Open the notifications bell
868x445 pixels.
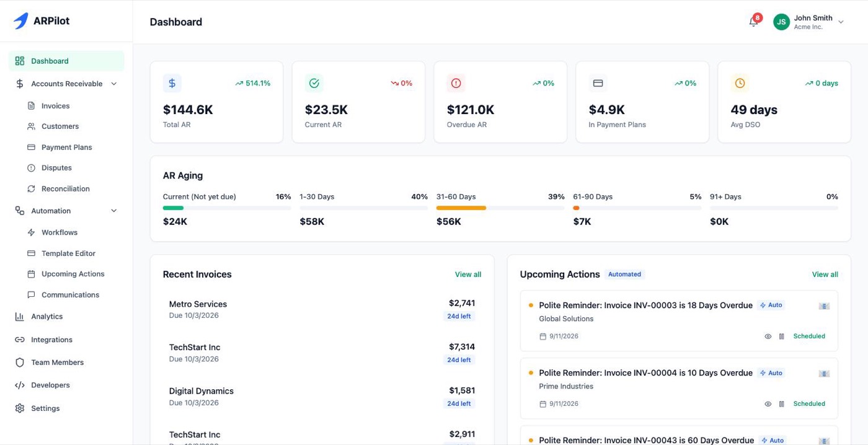(x=753, y=22)
